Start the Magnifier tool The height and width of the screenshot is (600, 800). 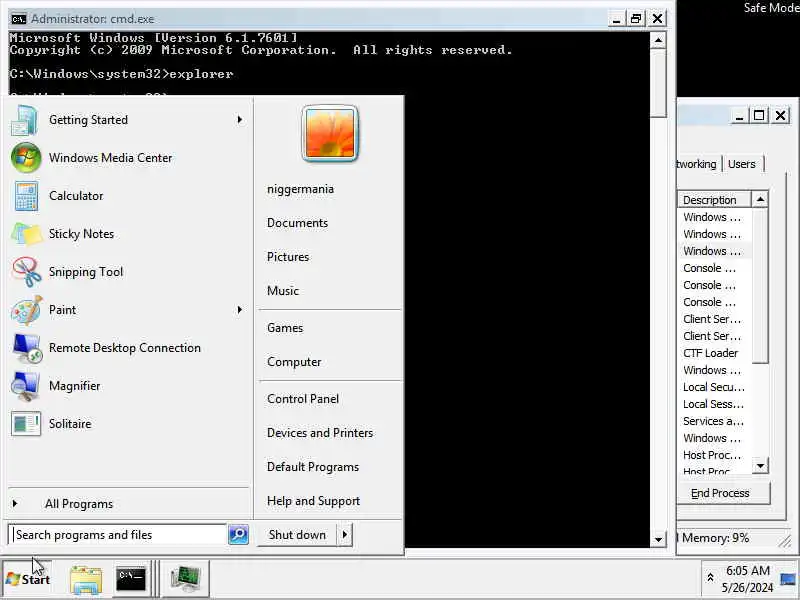(x=128, y=386)
